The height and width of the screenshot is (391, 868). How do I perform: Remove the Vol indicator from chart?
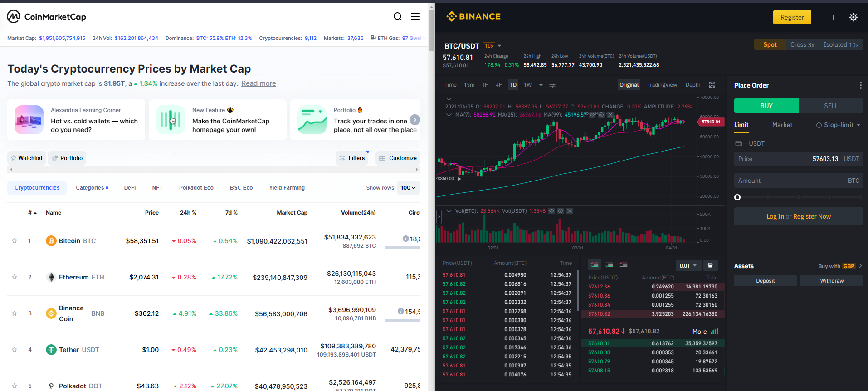570,211
